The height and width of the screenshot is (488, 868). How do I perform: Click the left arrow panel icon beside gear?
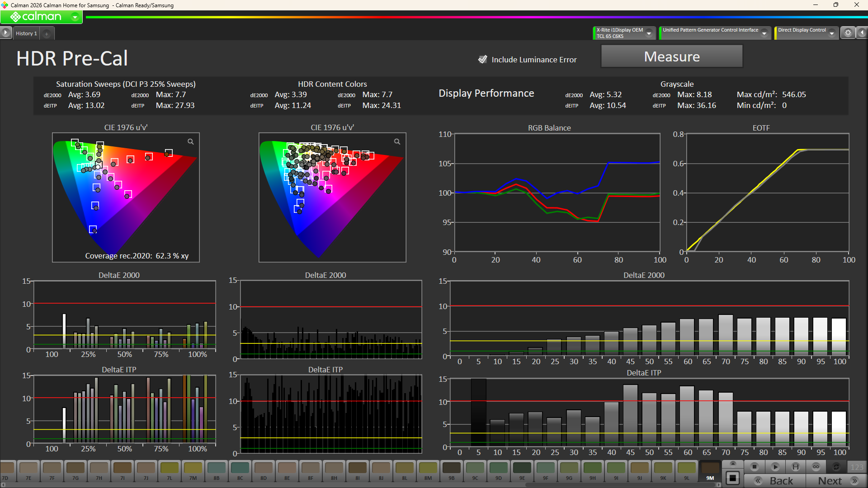pos(862,33)
